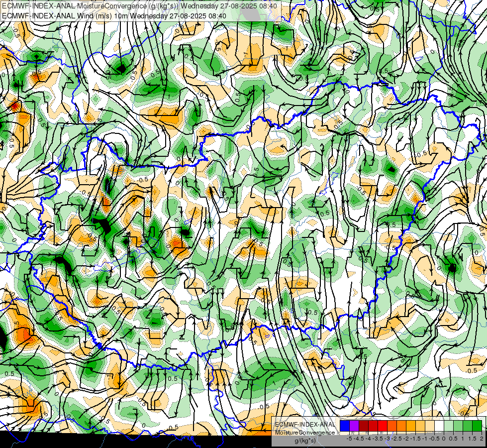The height and width of the screenshot is (448, 487).
Task: Click the 1.5 tick label in legend
Action: (x=472, y=439)
